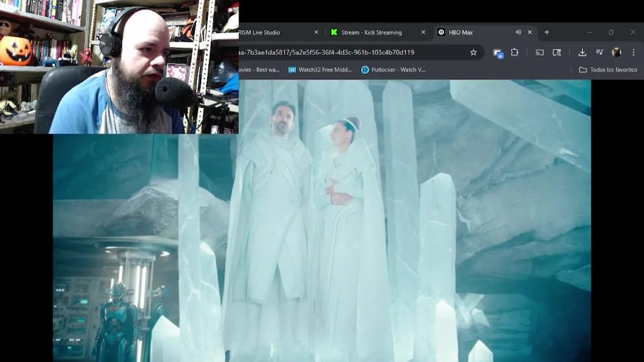Bookmark this page with the star icon
This screenshot has height=362, width=644.
tap(473, 52)
